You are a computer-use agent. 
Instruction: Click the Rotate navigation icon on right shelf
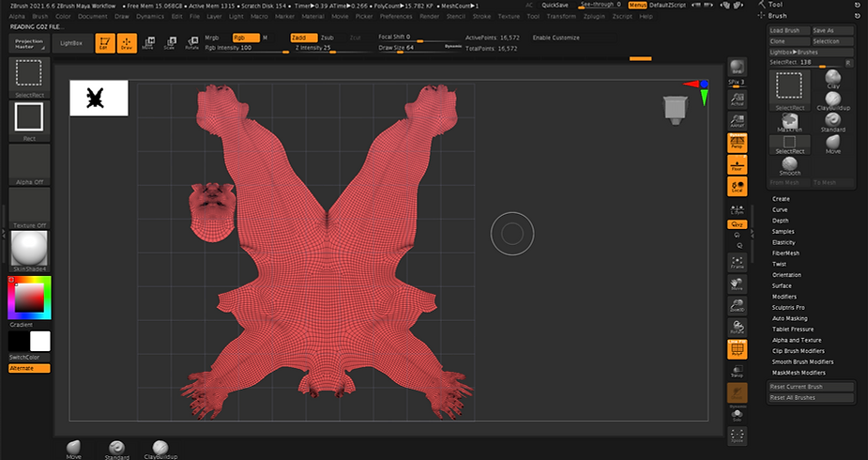(x=737, y=327)
